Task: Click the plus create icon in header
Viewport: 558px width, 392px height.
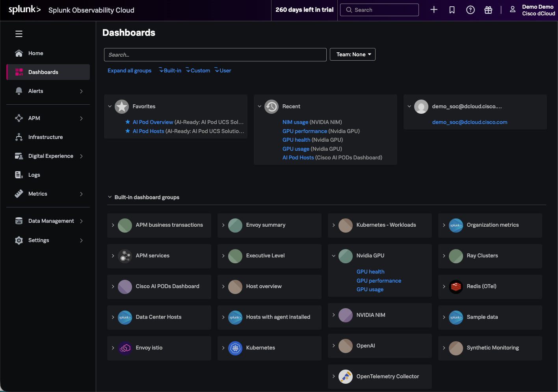Action: (x=434, y=10)
